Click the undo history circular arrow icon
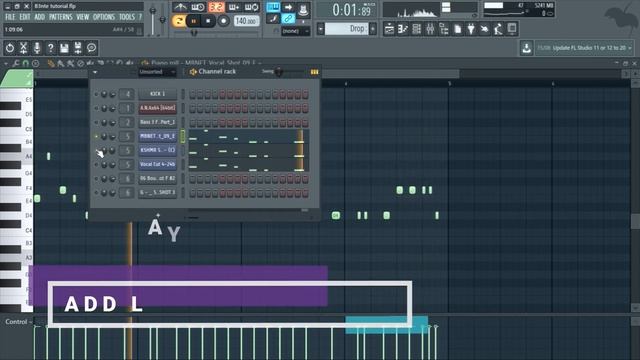This screenshot has width=640, height=360. pos(10,48)
